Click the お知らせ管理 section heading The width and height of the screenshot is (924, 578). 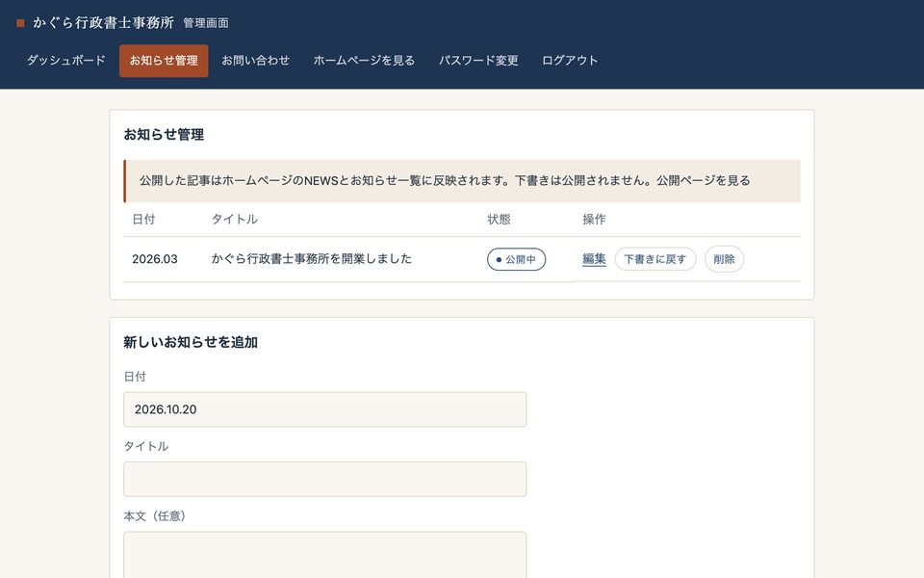tap(164, 135)
